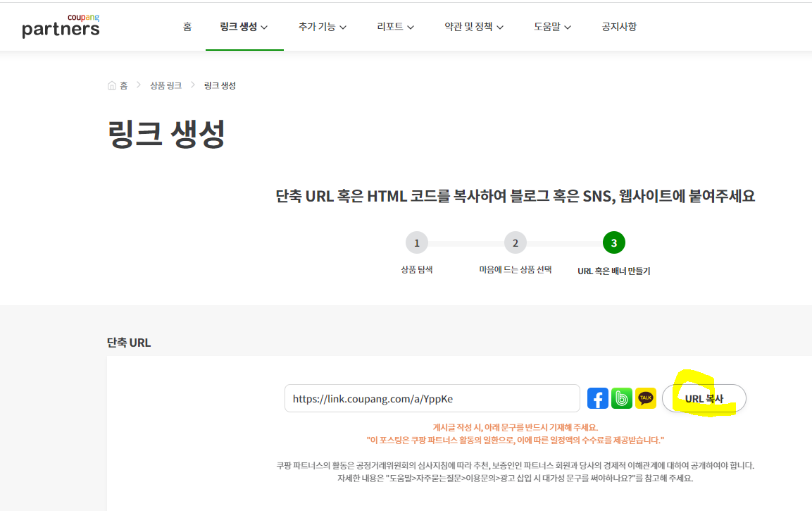This screenshot has width=812, height=511.
Task: Share the link via Facebook icon
Action: (598, 398)
